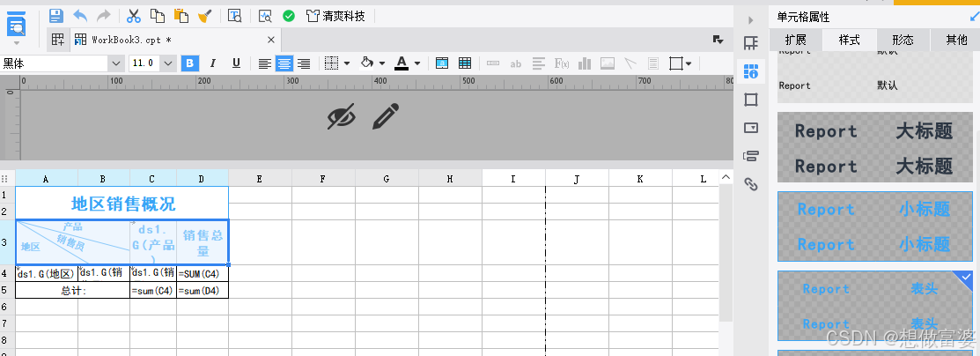Click the new template grid-plus icon
Screen dimensions: 980x356
[x=57, y=40]
